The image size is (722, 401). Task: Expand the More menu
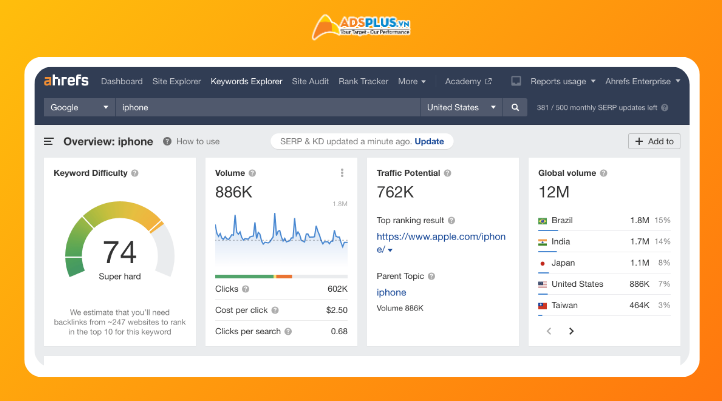tap(411, 81)
